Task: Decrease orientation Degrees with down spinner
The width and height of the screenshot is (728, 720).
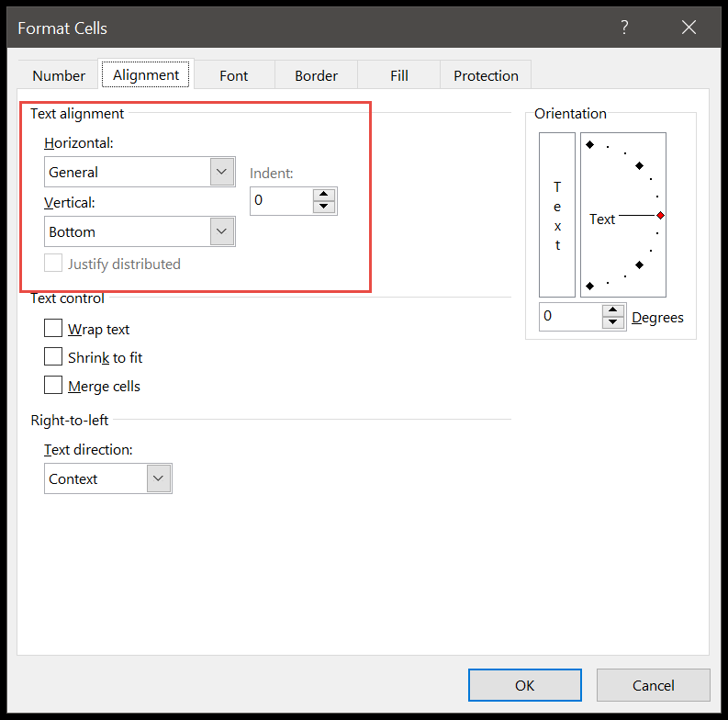Action: pos(613,322)
